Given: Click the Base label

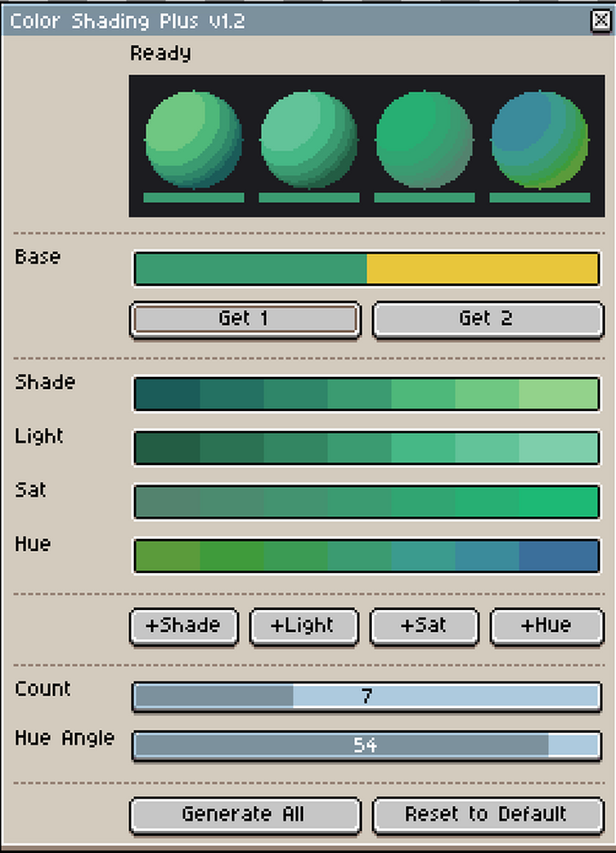Looking at the screenshot, I should pos(38,257).
